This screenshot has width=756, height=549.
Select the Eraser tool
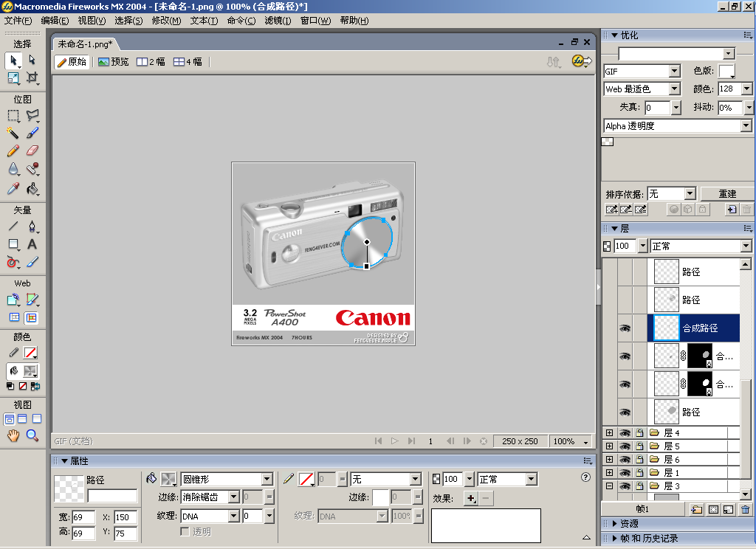[x=32, y=151]
